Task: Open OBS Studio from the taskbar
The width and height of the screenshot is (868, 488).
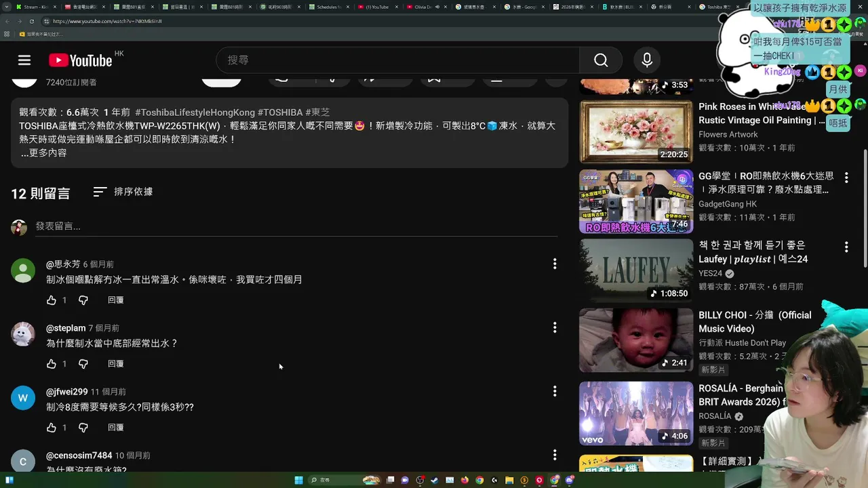Action: (x=420, y=480)
